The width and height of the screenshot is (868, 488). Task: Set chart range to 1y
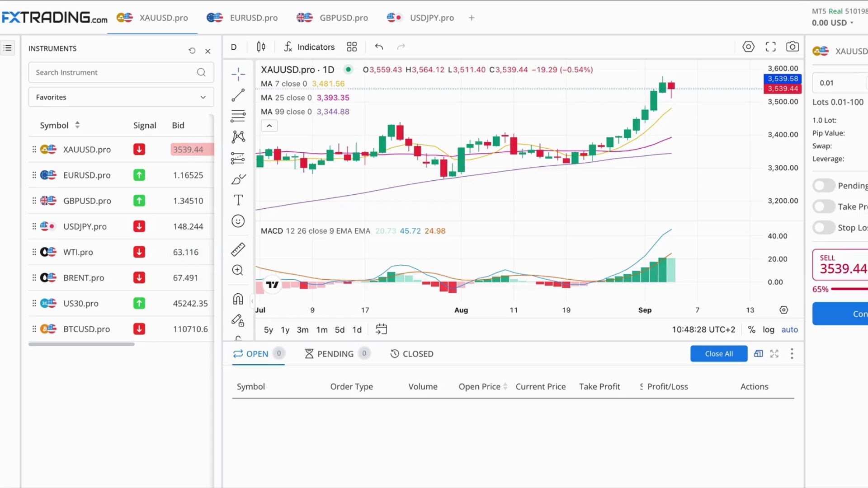pos(285,329)
